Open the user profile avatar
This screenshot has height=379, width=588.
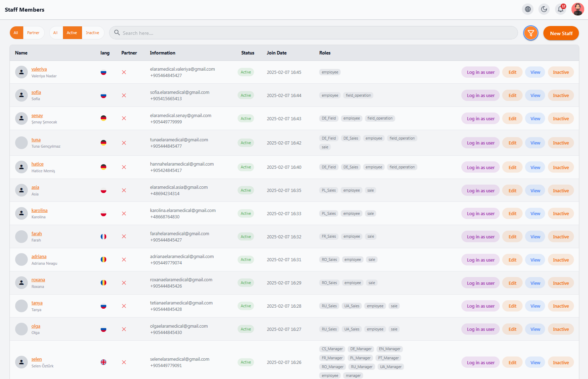click(577, 9)
